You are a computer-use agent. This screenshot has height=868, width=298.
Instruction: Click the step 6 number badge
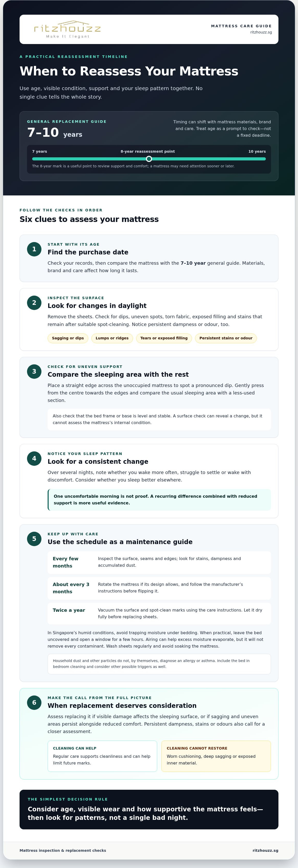coord(34,702)
